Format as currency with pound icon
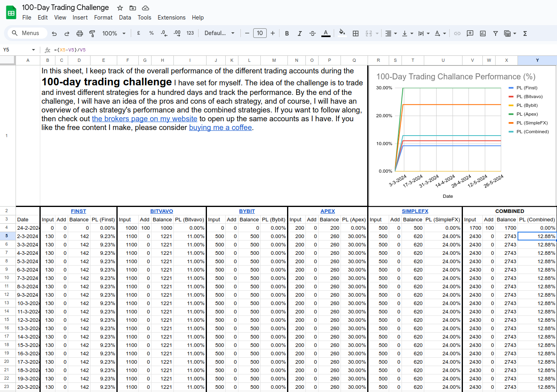Image resolution: width=557 pixels, height=392 pixels. point(139,33)
